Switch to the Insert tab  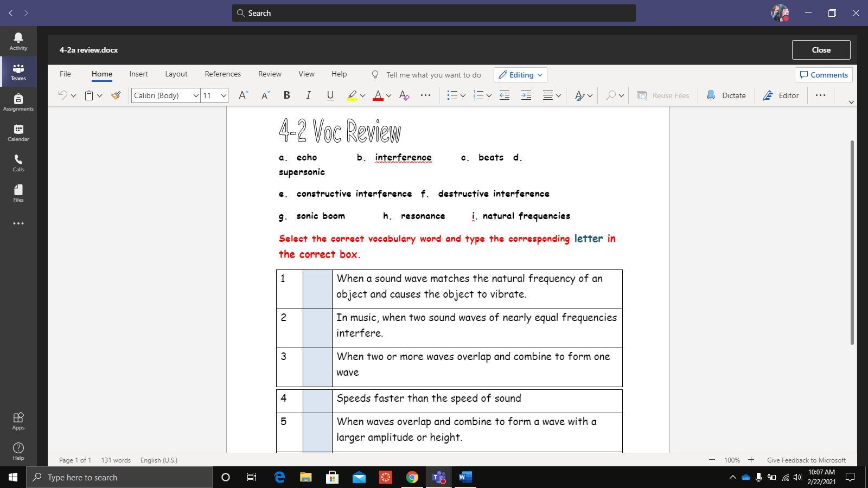coord(138,74)
